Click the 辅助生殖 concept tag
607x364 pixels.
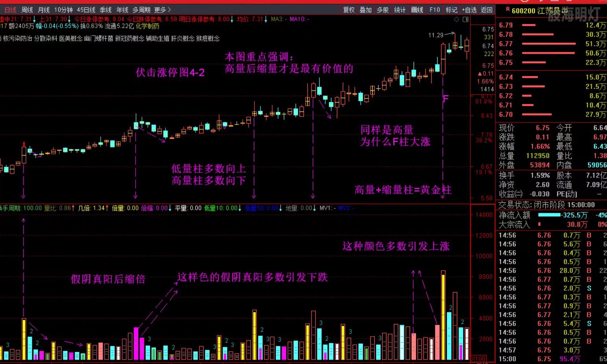(158, 38)
